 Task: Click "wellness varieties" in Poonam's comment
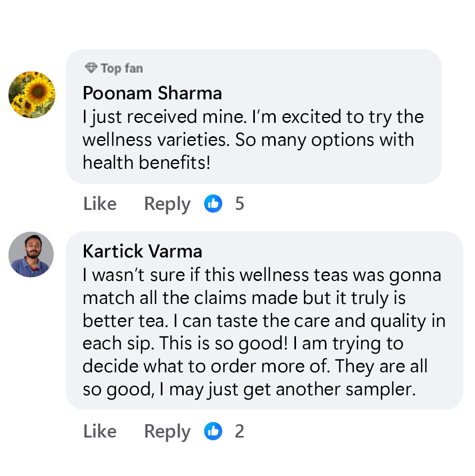(156, 140)
